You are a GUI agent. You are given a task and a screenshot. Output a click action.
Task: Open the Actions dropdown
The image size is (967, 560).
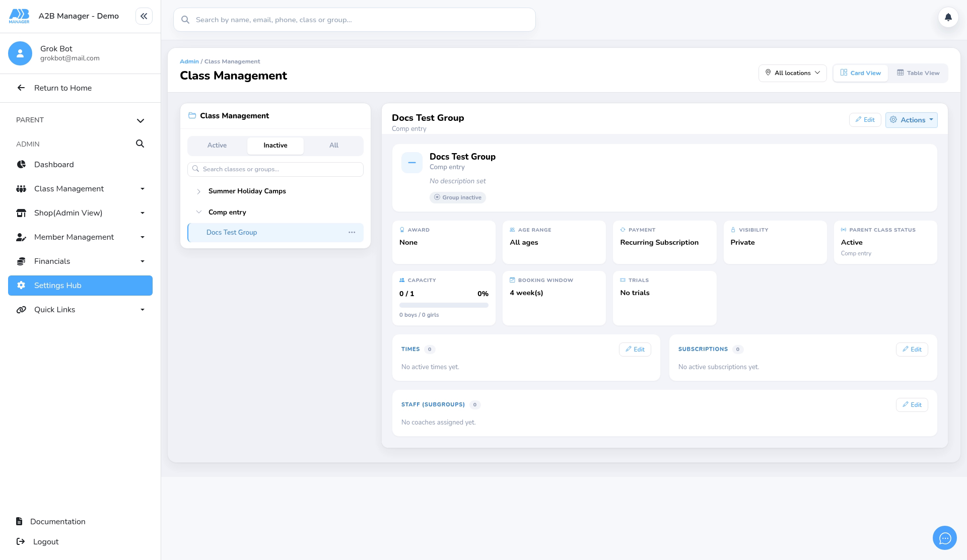coord(911,120)
